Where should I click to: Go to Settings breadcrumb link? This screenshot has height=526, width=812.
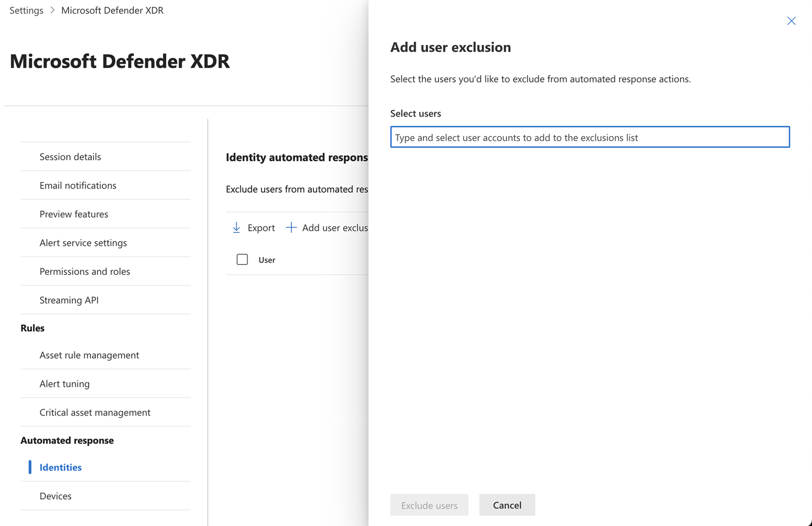click(27, 10)
